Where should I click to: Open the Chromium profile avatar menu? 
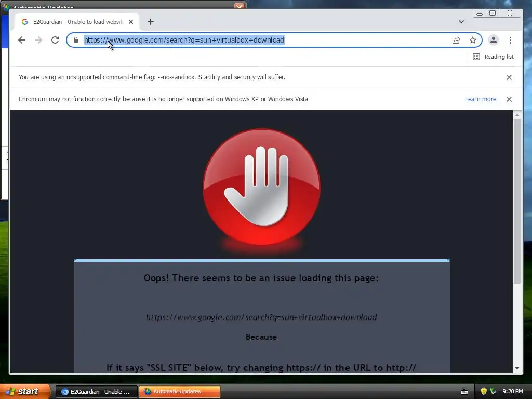click(494, 40)
